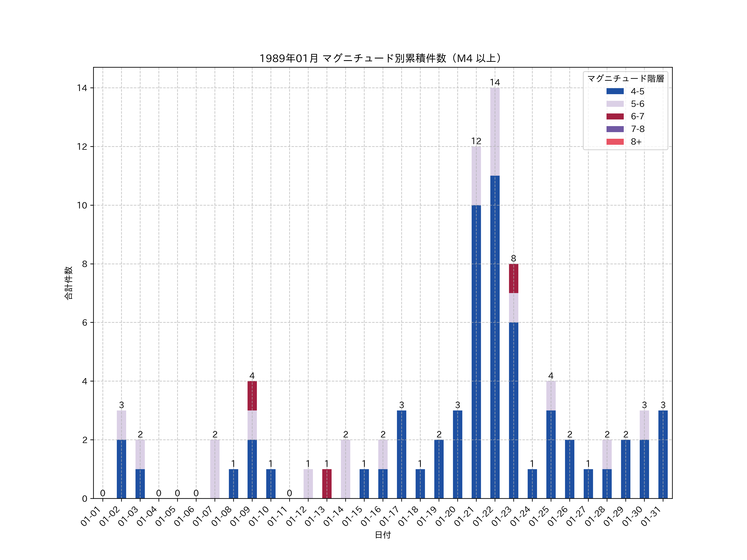
Task: Click the lavender segment of 01-25 bar
Action: coord(551,396)
